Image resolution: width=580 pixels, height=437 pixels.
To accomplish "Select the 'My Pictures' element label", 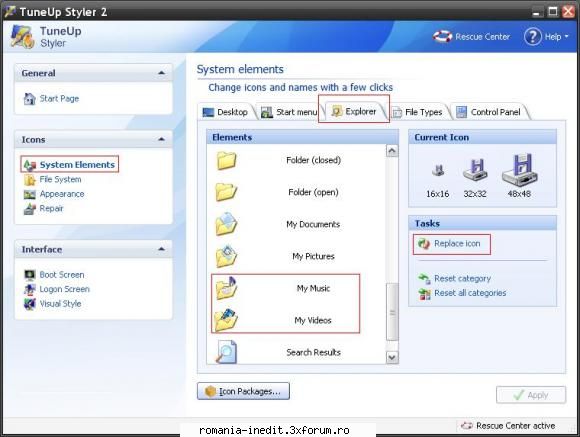I will [313, 256].
